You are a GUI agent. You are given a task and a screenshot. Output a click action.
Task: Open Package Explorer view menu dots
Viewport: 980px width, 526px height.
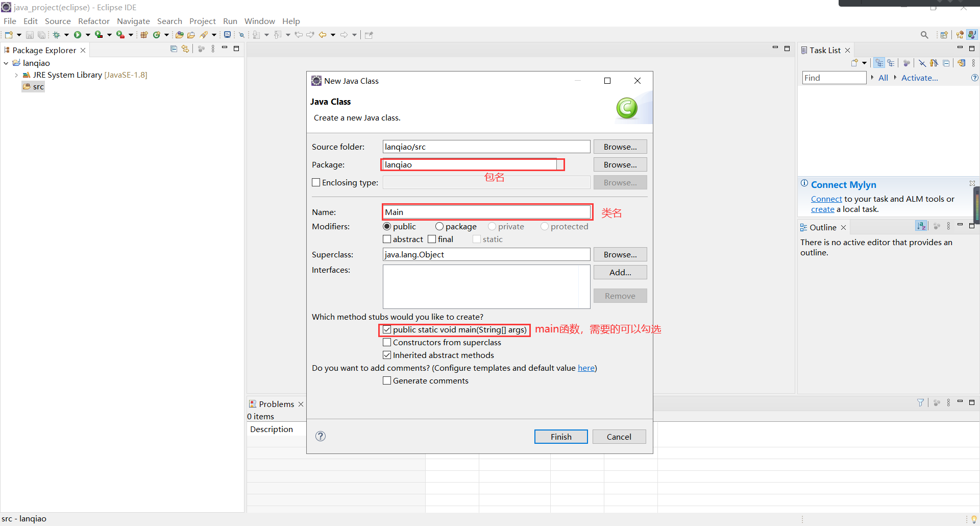(213, 49)
